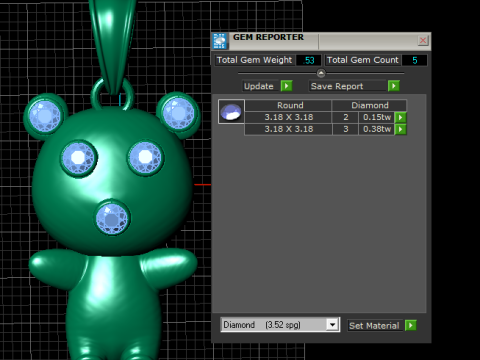Image resolution: width=480 pixels, height=360 pixels.
Task: Select the 3.18 X 3.18 cell with quantity 2
Action: 288,117
